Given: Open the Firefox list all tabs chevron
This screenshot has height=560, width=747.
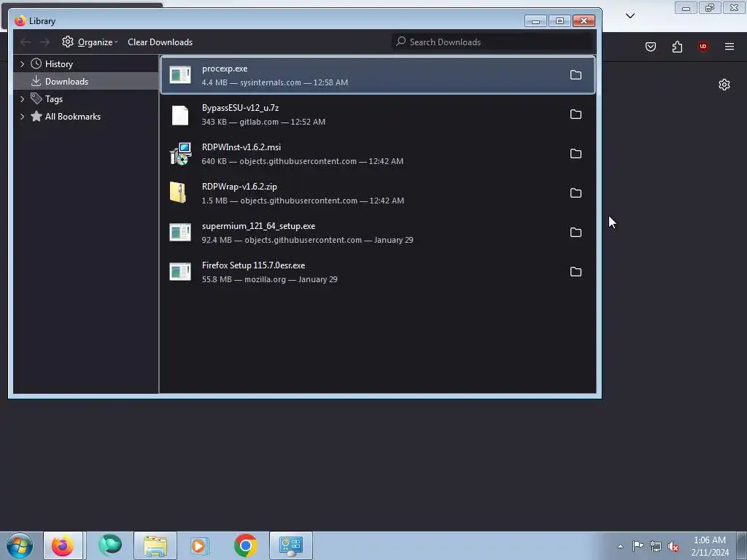Looking at the screenshot, I should coord(630,16).
